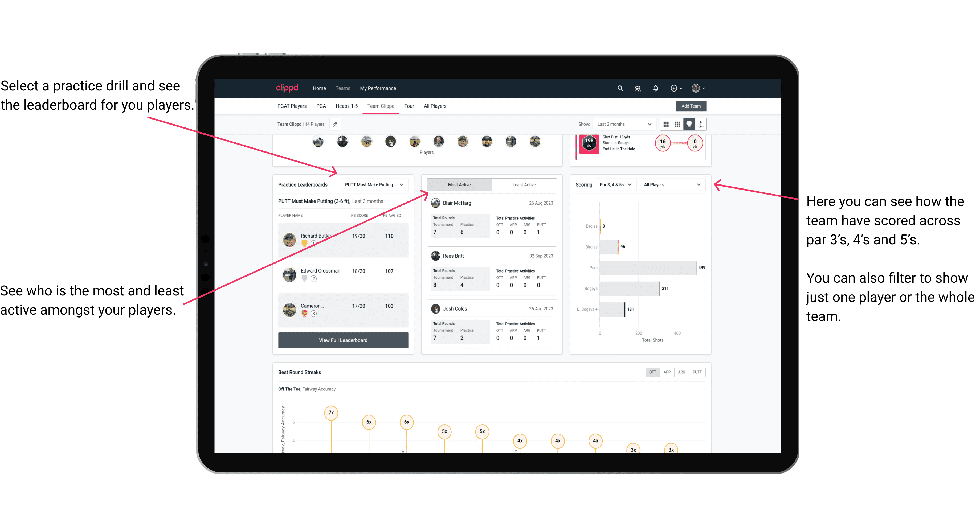Select the Hcaps 1-5 tab
The height and width of the screenshot is (527, 980).
[346, 106]
